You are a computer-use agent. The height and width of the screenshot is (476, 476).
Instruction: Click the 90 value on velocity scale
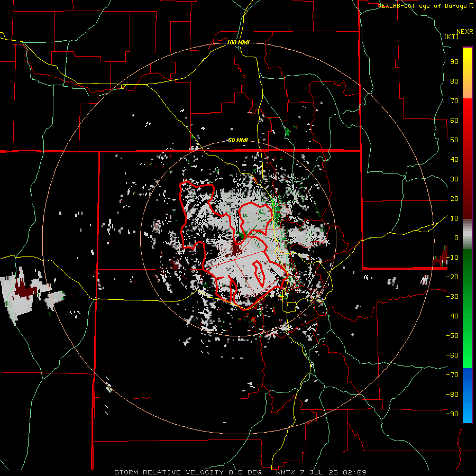(x=454, y=62)
